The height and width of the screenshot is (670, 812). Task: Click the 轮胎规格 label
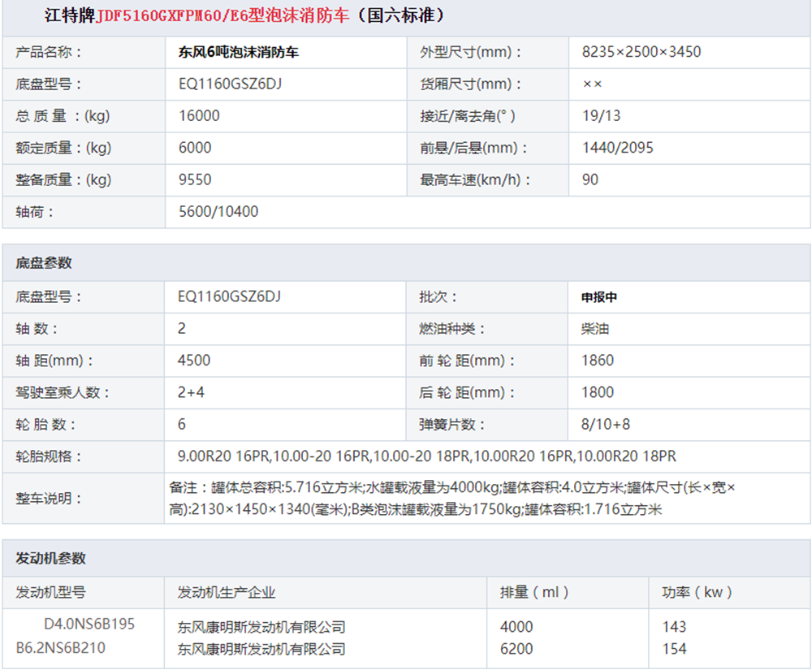48,456
